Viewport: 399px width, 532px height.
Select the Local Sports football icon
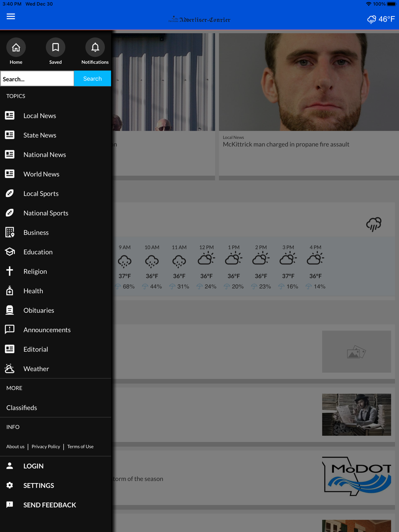click(10, 193)
